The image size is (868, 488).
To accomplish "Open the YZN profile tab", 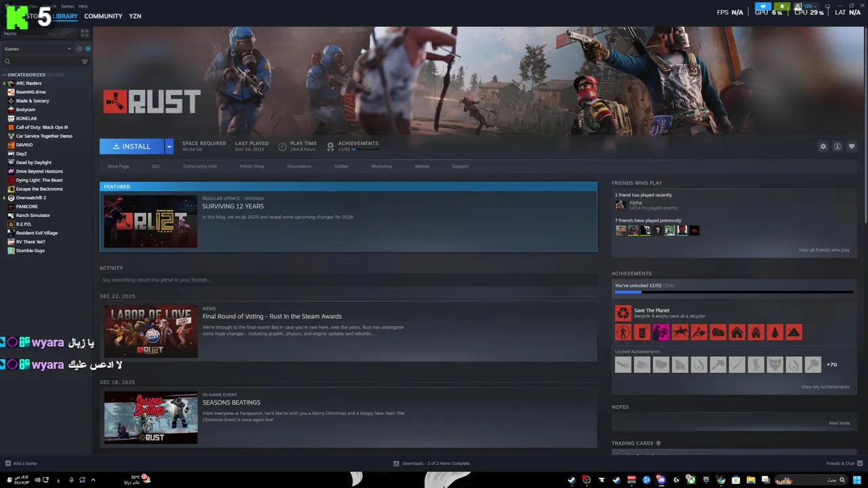I will coord(135,16).
